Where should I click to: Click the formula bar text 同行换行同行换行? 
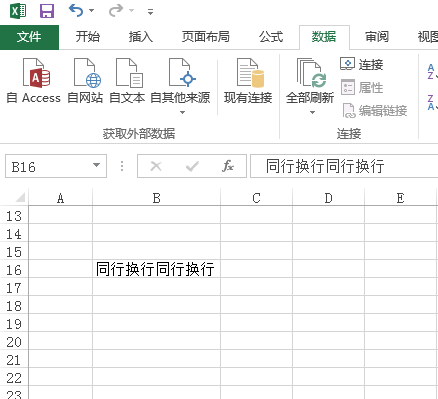pos(325,166)
